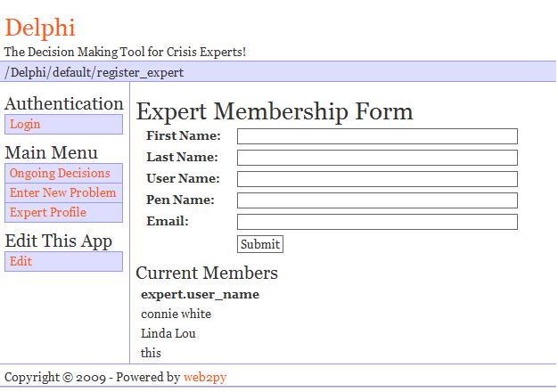Click the Current Members heading
The width and height of the screenshot is (558, 392).
click(x=207, y=273)
